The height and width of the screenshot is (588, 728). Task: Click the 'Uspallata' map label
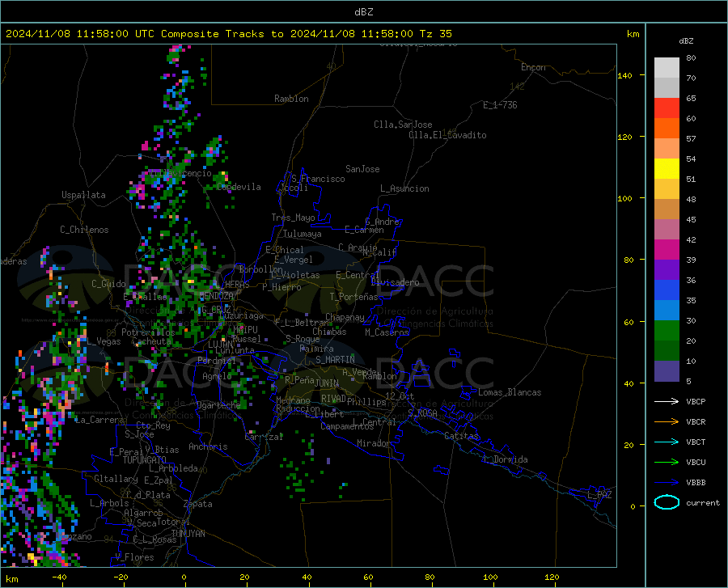point(83,195)
